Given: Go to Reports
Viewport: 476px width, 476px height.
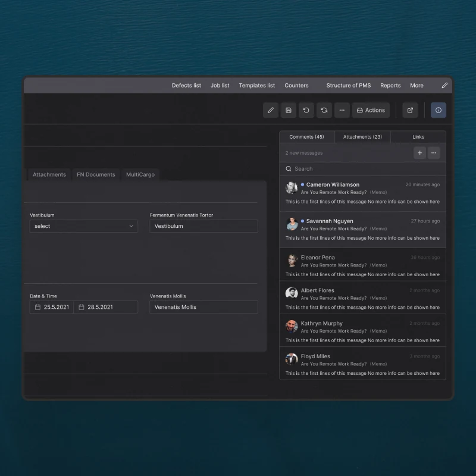Looking at the screenshot, I should click(390, 86).
